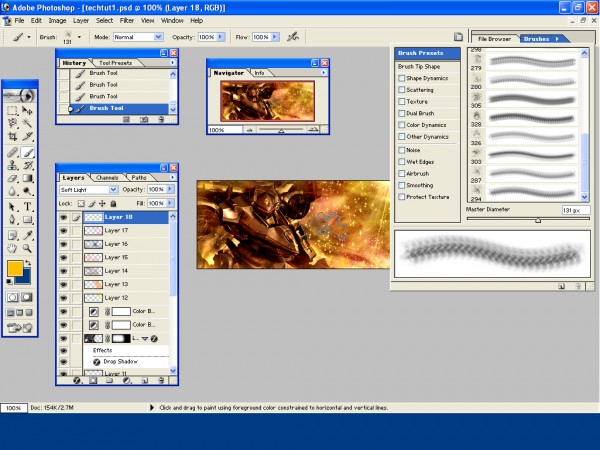
Task: Select the History Brush tool
Action: (x=27, y=165)
